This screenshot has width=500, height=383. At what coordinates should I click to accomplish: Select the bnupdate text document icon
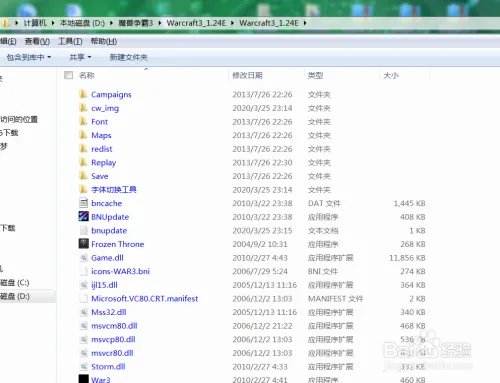[x=83, y=230]
